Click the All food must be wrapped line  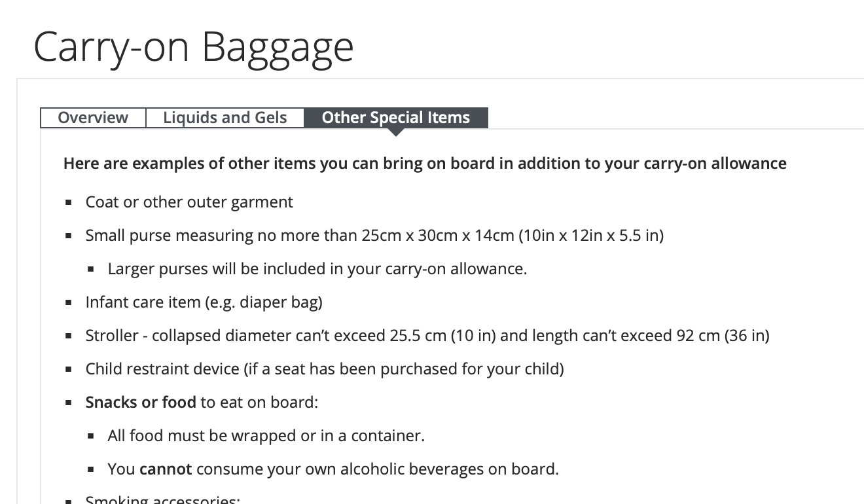[266, 435]
